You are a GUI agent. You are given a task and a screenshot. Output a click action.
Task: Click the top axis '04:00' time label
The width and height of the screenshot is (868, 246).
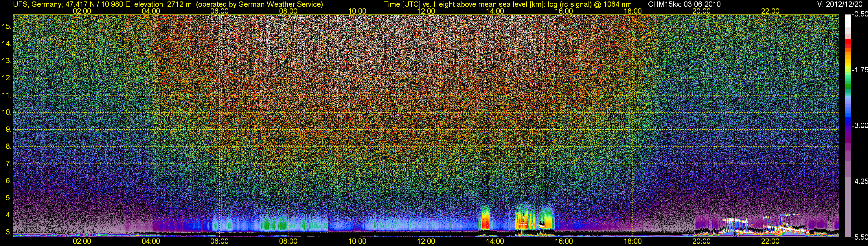(x=151, y=11)
